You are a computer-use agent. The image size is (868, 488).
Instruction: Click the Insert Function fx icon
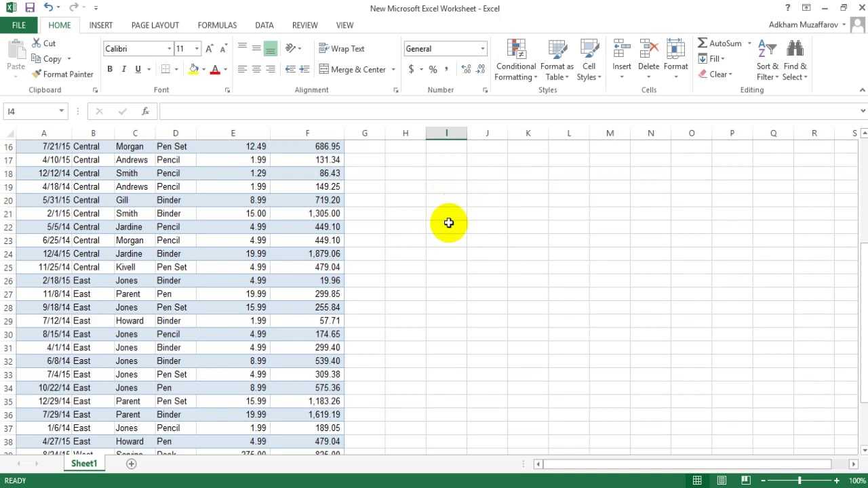click(x=145, y=111)
